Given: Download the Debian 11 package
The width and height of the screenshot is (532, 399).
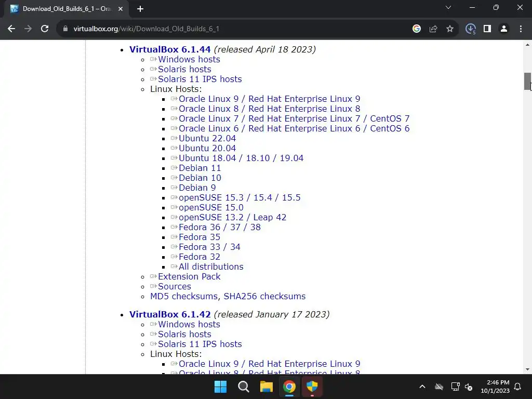Looking at the screenshot, I should [x=200, y=168].
